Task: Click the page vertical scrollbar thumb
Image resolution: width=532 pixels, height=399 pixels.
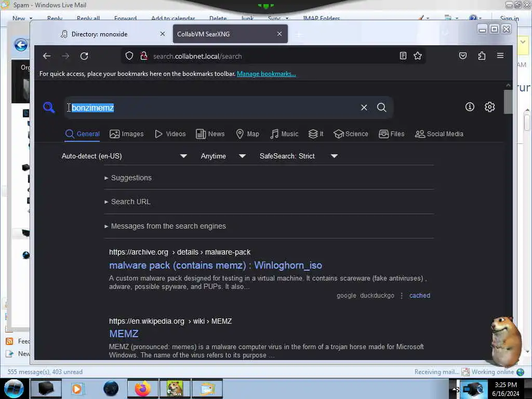Action: [508, 101]
